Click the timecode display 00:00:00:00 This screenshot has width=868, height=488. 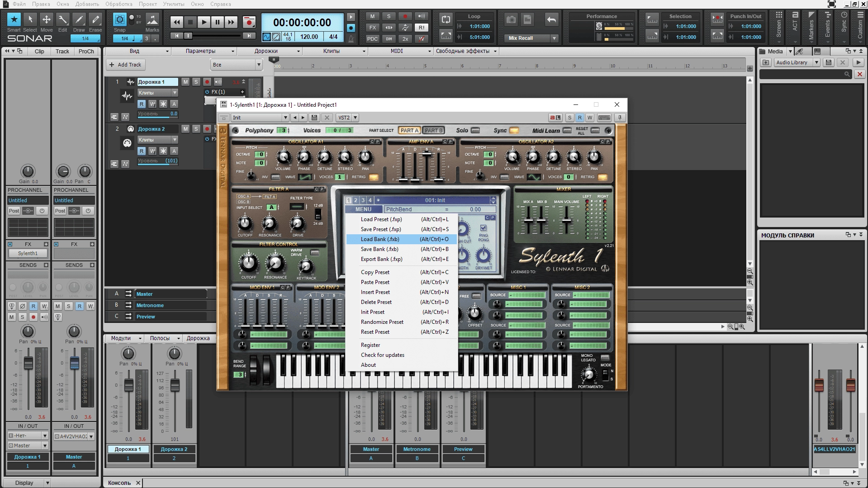(x=302, y=23)
